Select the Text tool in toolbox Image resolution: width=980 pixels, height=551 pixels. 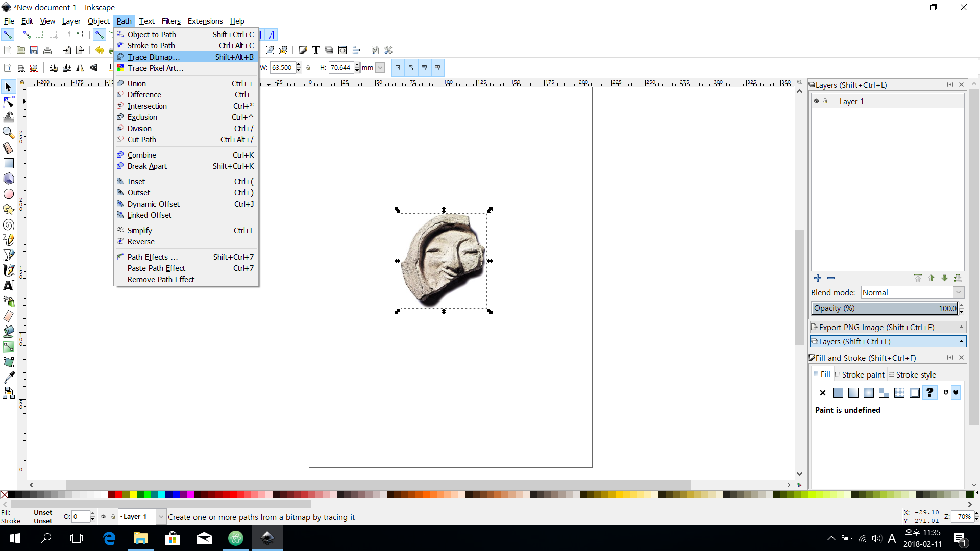8,286
